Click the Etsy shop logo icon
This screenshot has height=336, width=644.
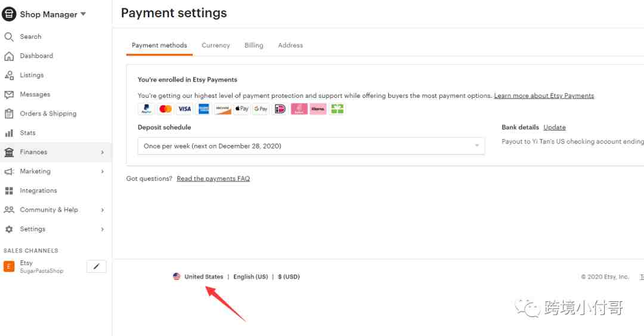(8, 267)
